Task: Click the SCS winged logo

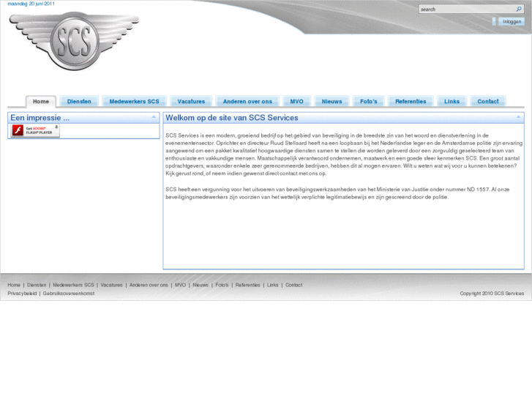Action: pyautogui.click(x=74, y=41)
